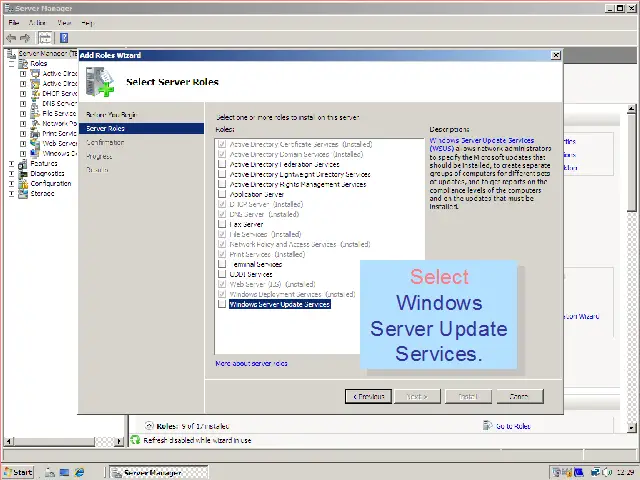640x480 pixels.
Task: Expand the Configuration tree node
Action: coord(11,184)
